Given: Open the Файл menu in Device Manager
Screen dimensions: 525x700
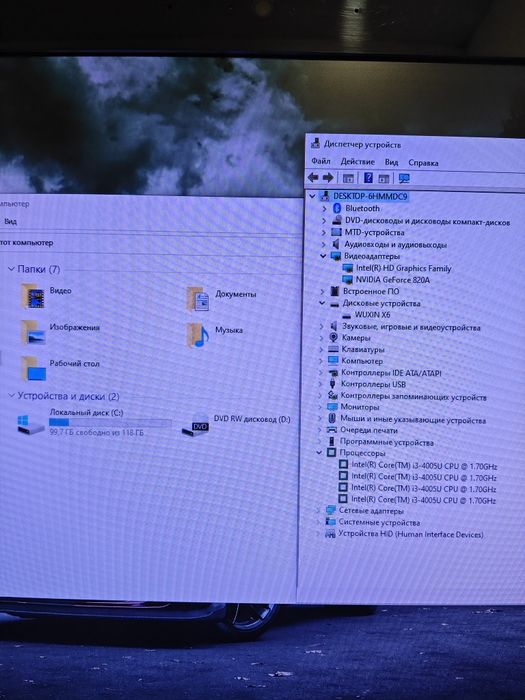Looking at the screenshot, I should click(321, 161).
